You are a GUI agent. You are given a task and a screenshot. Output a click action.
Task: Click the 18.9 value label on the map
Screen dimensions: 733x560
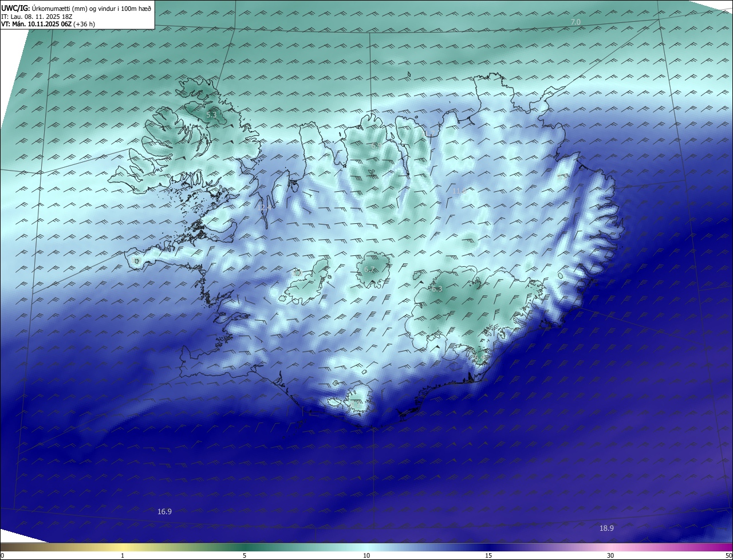click(606, 528)
